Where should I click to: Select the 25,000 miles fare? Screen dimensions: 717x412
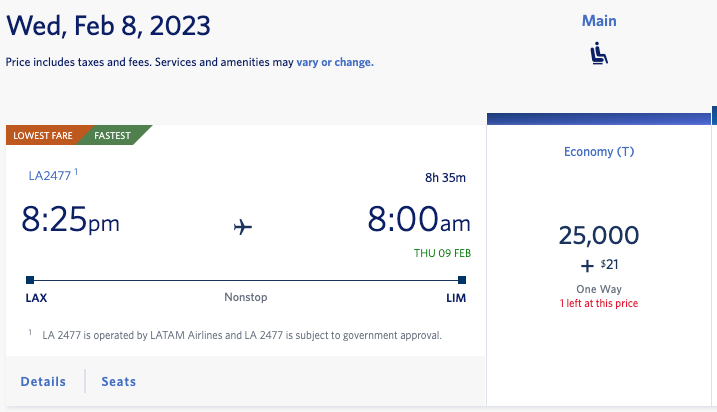tap(599, 235)
